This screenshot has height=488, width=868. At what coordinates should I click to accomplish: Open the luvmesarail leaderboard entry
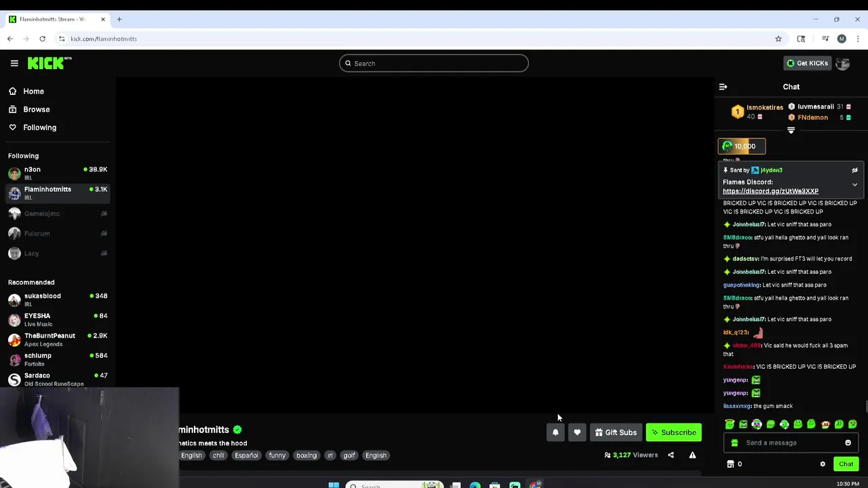821,106
